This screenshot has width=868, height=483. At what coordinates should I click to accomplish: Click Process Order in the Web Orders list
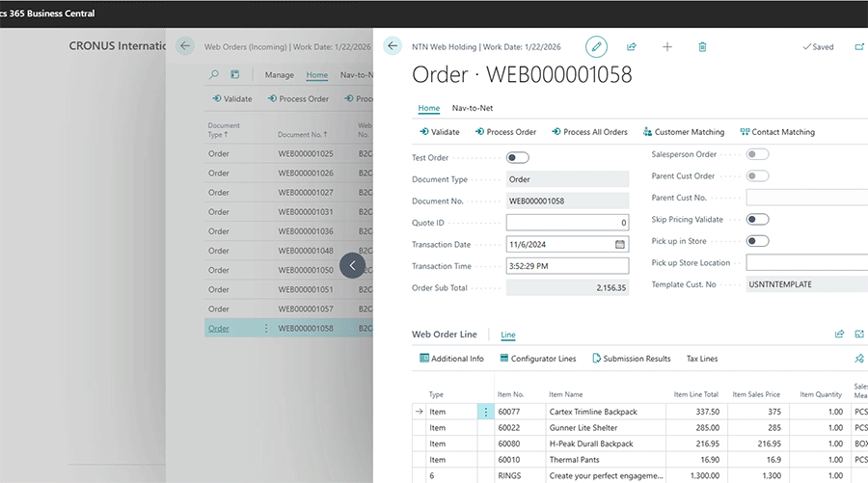[x=298, y=98]
